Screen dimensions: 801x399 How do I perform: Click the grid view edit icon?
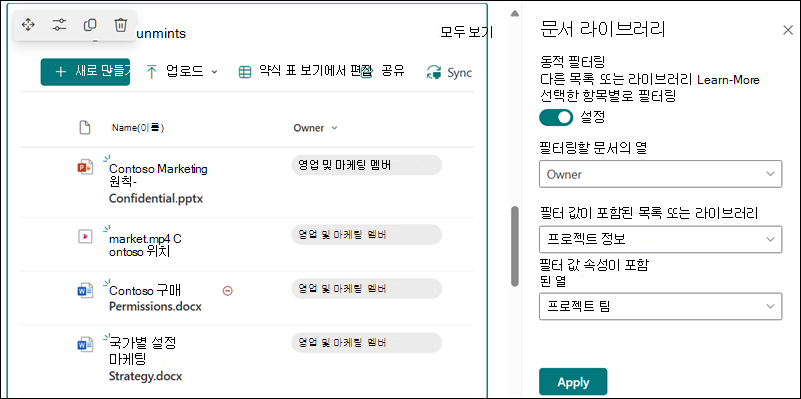tap(245, 73)
